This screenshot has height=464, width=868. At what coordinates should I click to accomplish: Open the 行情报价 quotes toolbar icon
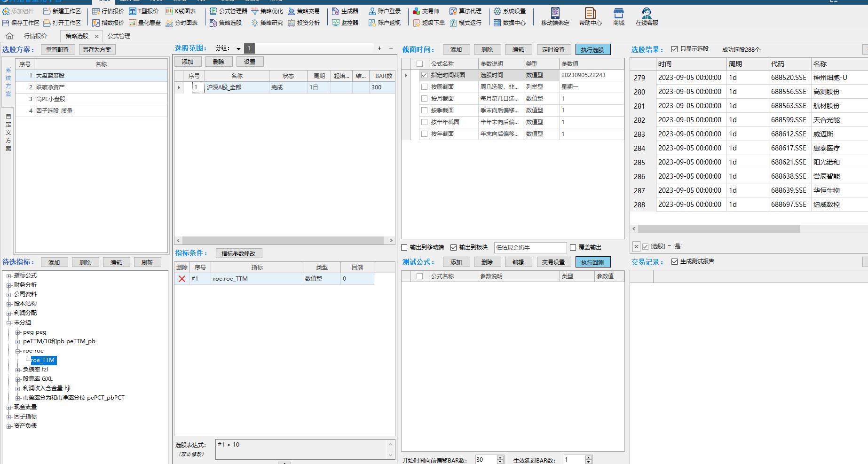(96, 11)
